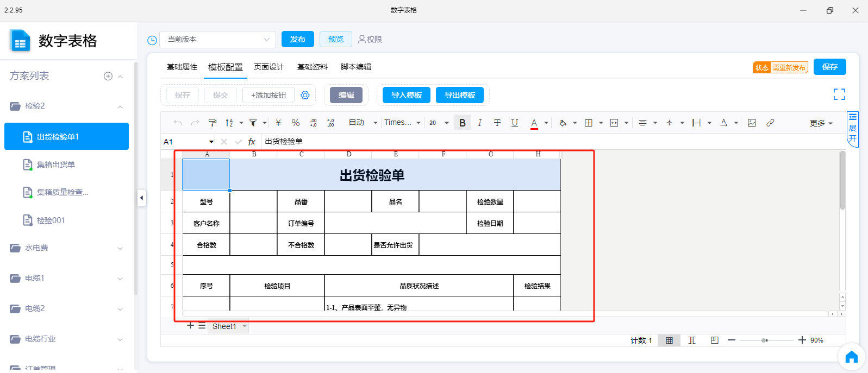
Task: Click the horizontal align icon
Action: pyautogui.click(x=642, y=123)
